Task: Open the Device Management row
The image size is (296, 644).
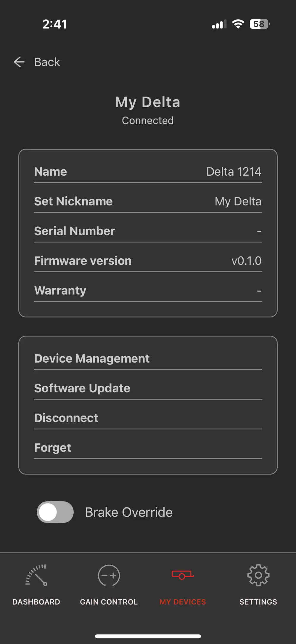Action: 148,358
